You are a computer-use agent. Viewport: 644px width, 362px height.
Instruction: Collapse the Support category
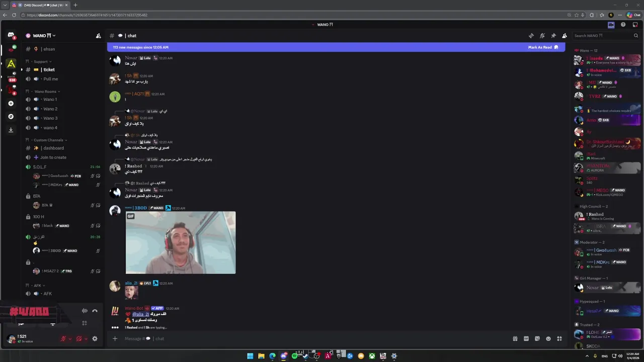click(x=42, y=62)
